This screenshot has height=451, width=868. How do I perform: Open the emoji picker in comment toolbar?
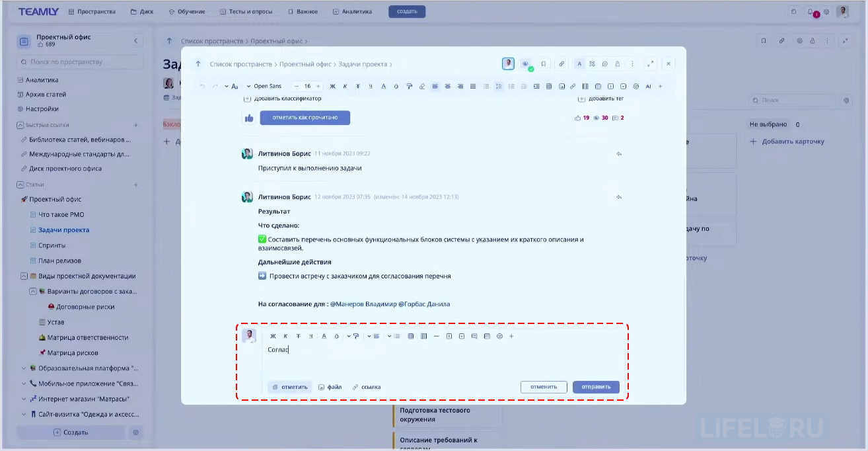pyautogui.click(x=499, y=336)
